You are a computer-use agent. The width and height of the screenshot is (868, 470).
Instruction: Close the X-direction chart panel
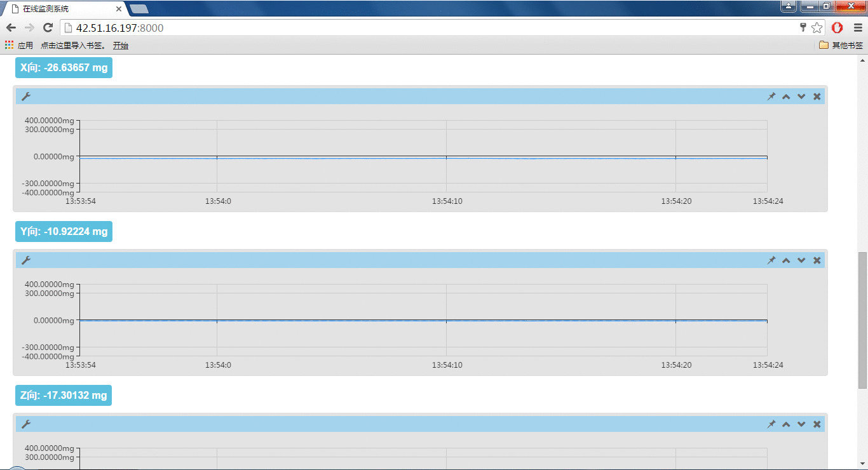[x=817, y=97]
